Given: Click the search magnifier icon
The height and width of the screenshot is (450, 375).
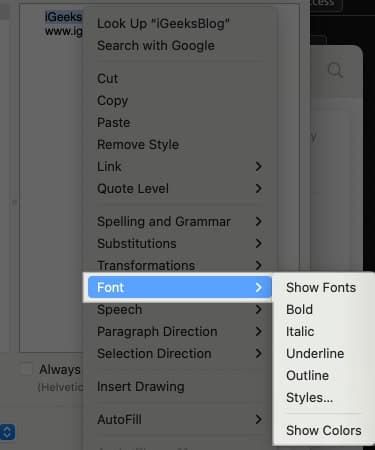Looking at the screenshot, I should 335,70.
